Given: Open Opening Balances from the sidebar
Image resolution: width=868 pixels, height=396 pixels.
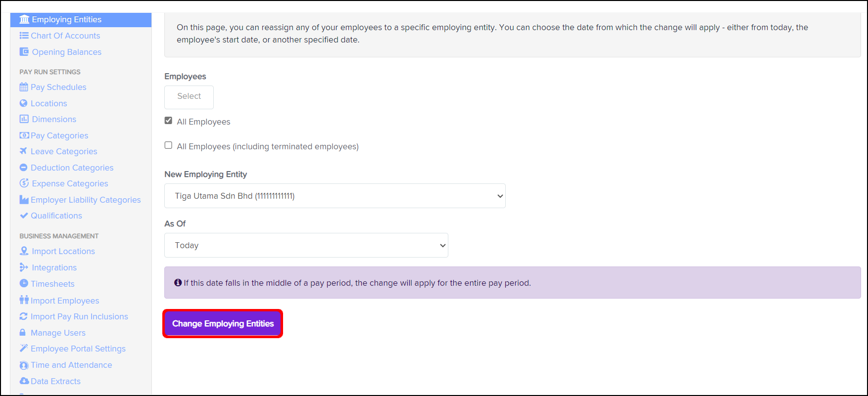Looking at the screenshot, I should 66,52.
